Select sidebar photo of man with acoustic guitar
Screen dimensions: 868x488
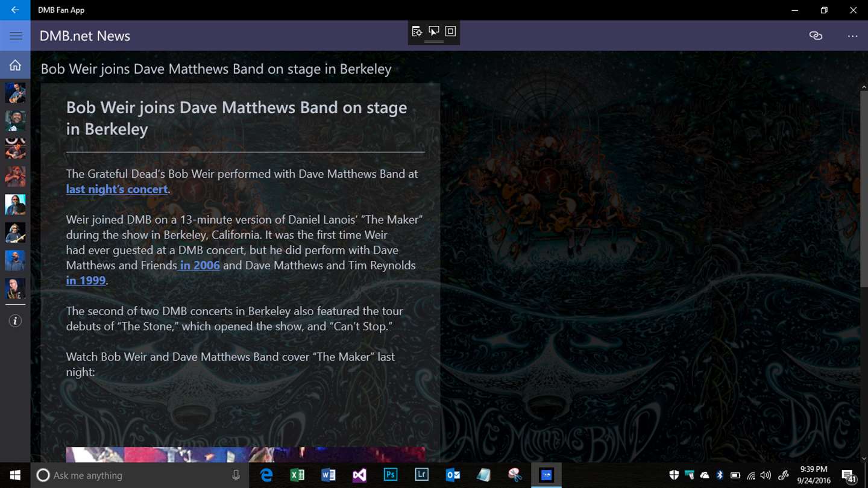pos(15,93)
